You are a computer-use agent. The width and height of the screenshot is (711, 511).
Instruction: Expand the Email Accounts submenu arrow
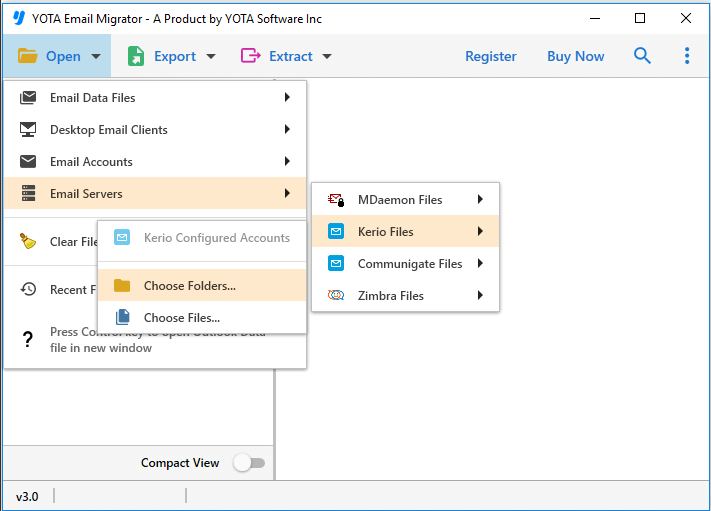click(x=287, y=161)
